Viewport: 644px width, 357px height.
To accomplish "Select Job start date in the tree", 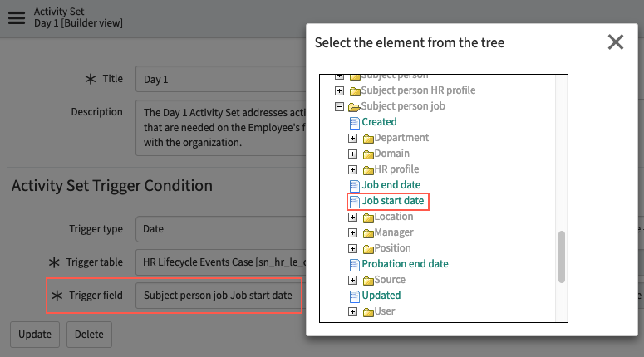I will (393, 201).
